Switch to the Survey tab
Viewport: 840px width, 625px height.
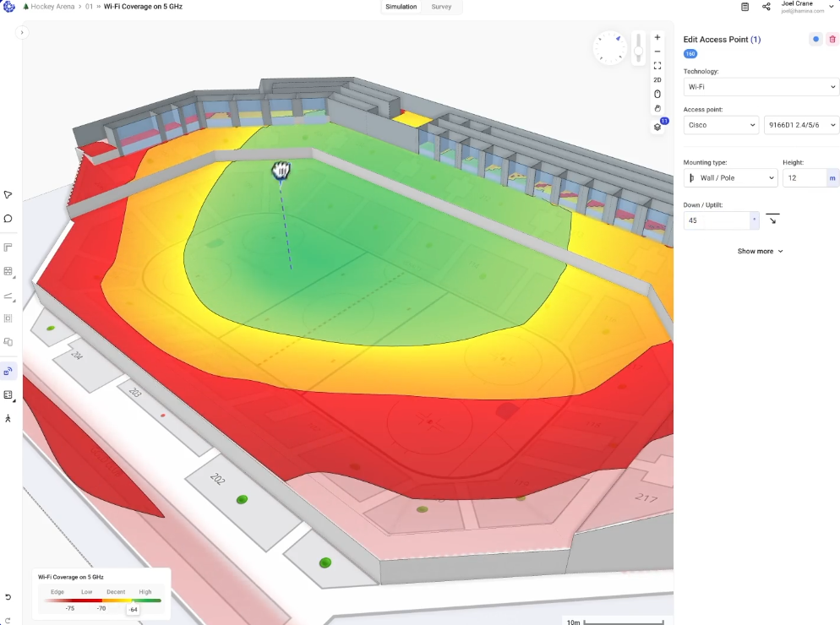click(x=441, y=7)
